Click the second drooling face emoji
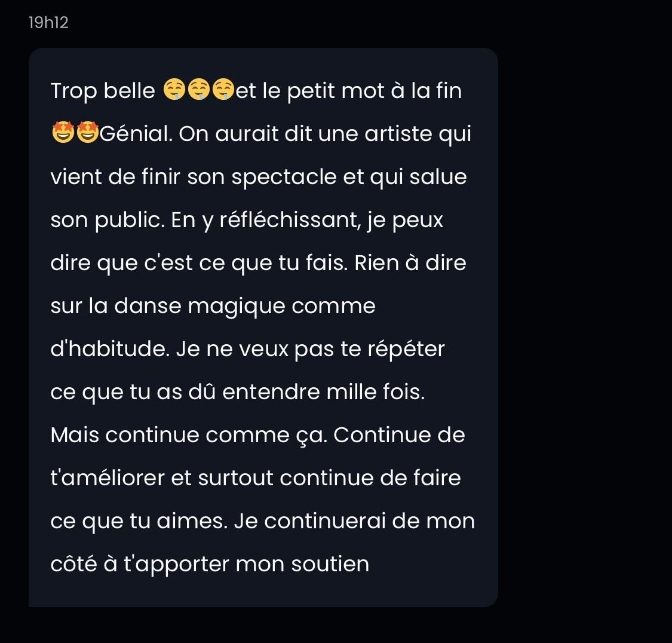The image size is (672, 643). coord(199,90)
